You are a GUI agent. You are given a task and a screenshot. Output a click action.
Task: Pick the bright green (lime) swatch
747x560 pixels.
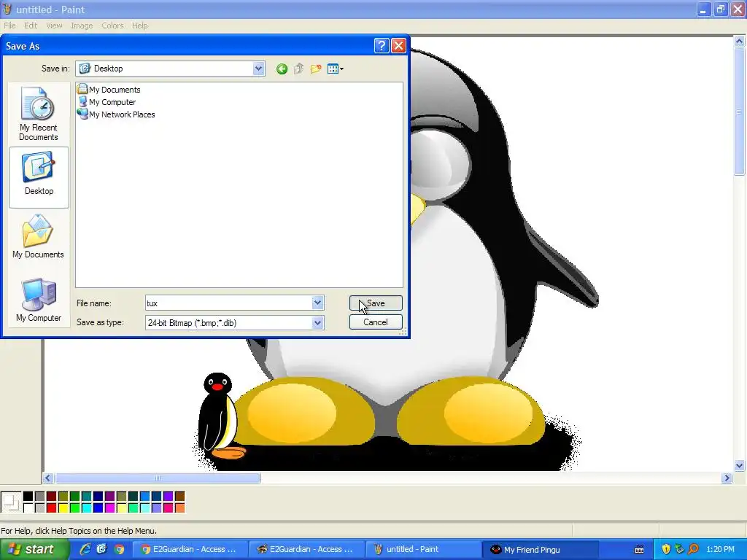point(75,508)
